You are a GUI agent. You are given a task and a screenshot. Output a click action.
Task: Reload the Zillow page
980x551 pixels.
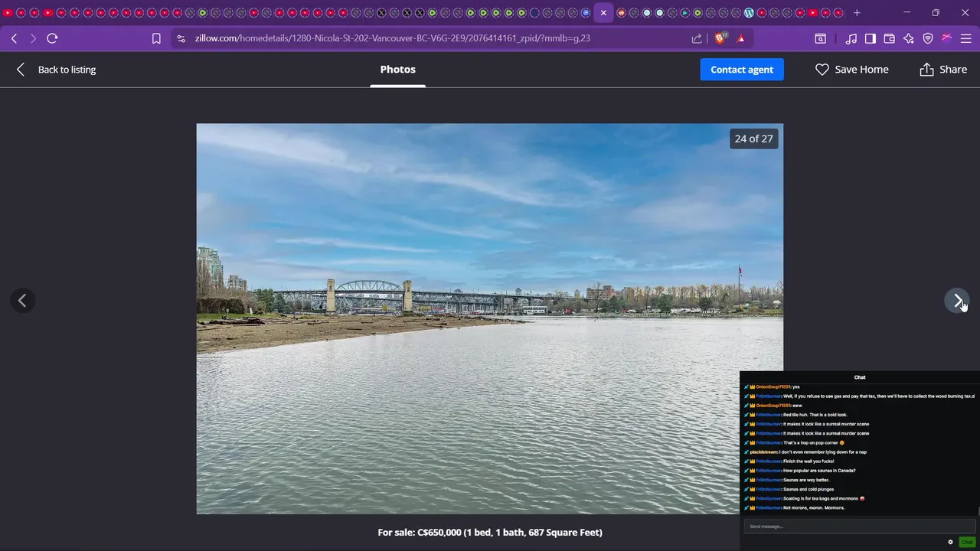point(52,38)
